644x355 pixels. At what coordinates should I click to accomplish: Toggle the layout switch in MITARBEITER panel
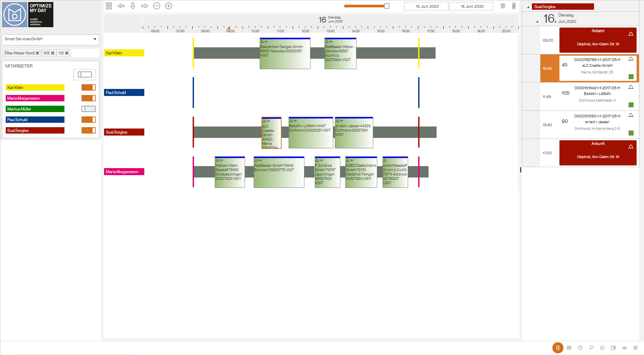pyautogui.click(x=84, y=74)
